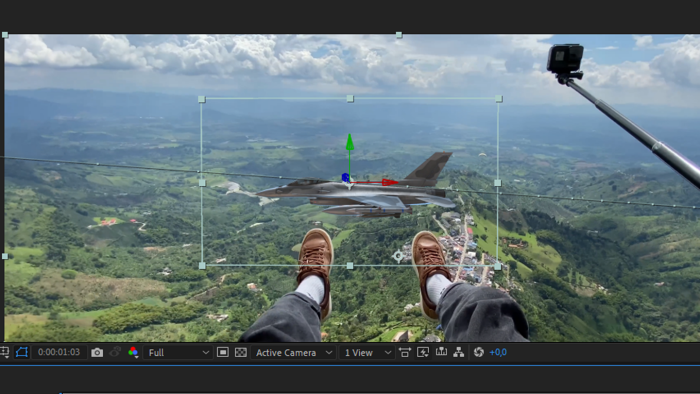Click the jet layer's bottom-left corner handle
This screenshot has height=394, width=700.
click(202, 265)
